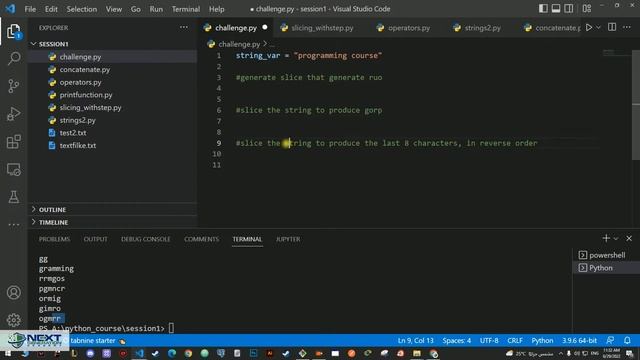Select the Python terminal instance
640x360 pixels.
click(x=606, y=268)
